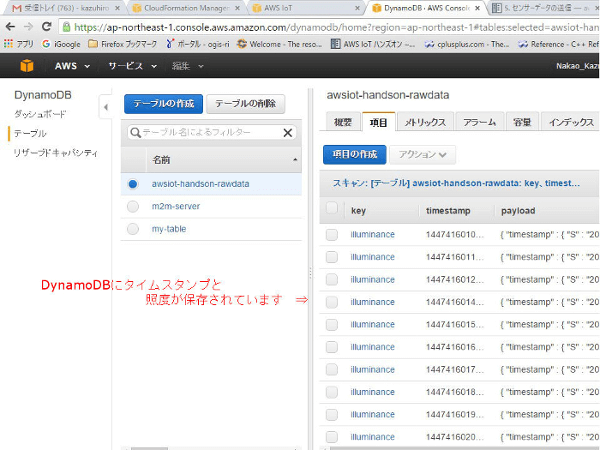Check the row with timestamp 1447416011

coord(332,257)
